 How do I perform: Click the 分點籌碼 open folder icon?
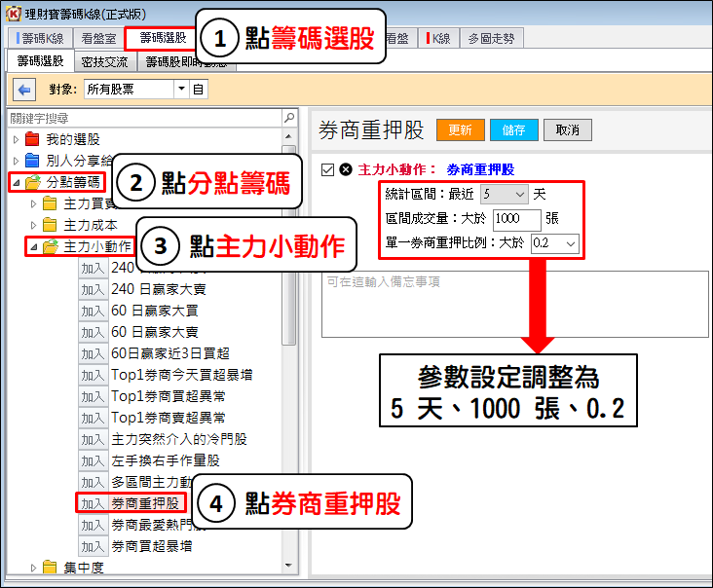pos(33,182)
